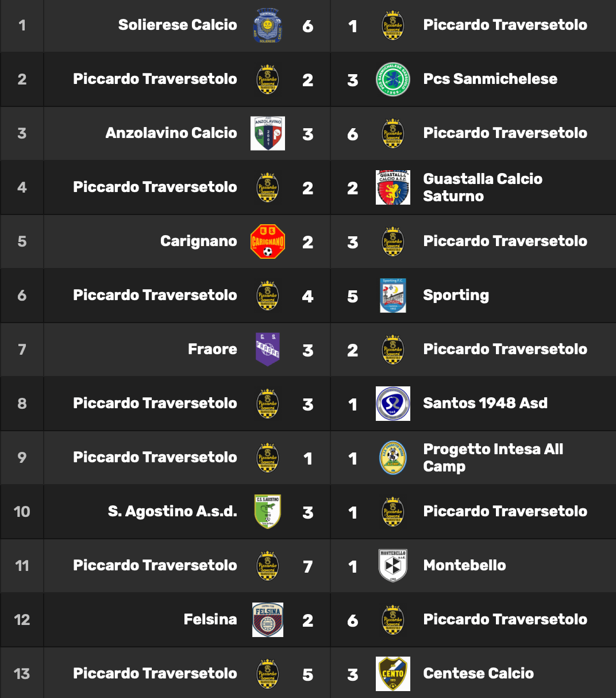Click the Guastalla Calcio Saturno crest
Viewport: 616px width, 698px height.
393,187
